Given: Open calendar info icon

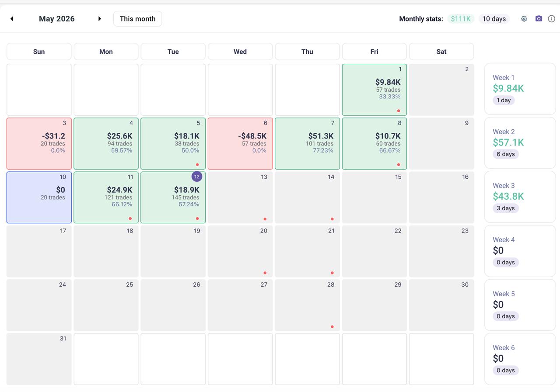Looking at the screenshot, I should point(552,19).
